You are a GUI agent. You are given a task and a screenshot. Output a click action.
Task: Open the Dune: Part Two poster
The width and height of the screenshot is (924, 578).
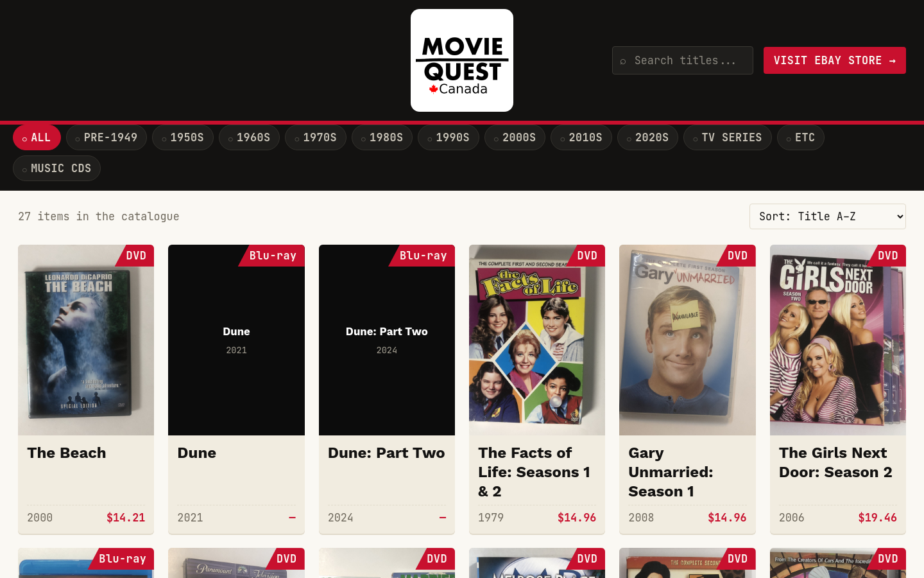click(x=387, y=340)
